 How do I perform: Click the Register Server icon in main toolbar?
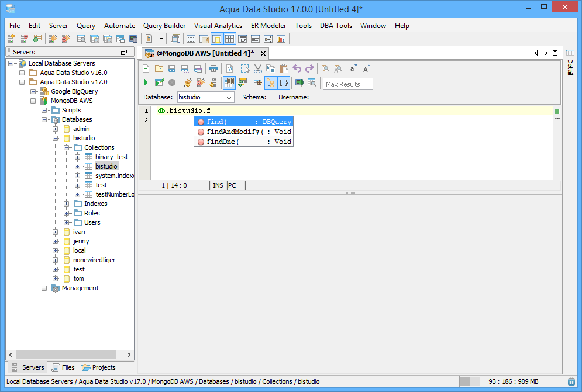point(12,39)
